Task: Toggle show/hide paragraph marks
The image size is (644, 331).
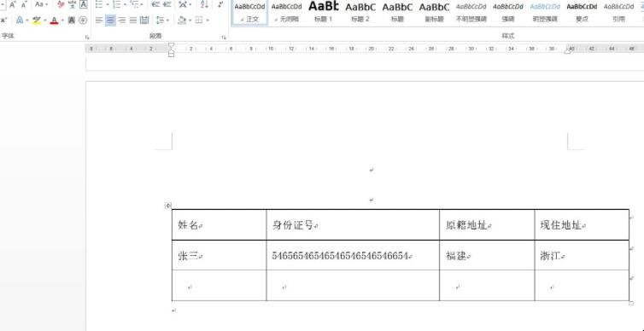Action: point(221,5)
